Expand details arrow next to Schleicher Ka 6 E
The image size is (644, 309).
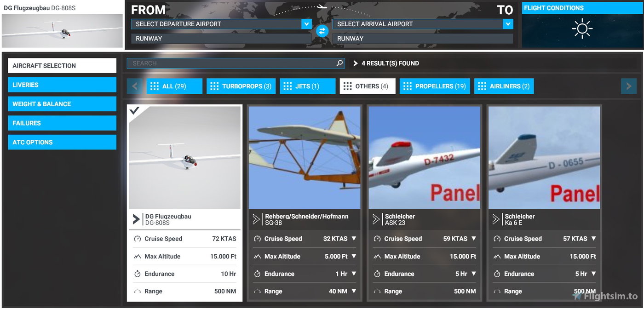coord(496,219)
